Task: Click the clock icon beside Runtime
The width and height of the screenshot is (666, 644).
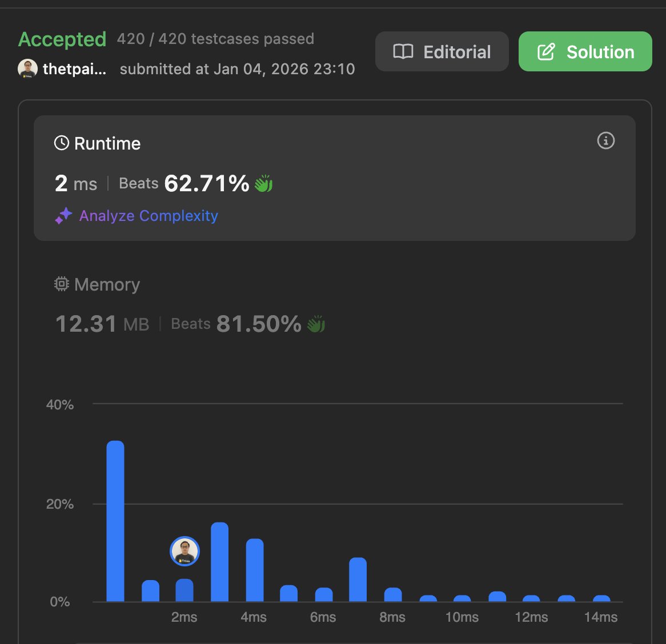Action: pyautogui.click(x=62, y=143)
